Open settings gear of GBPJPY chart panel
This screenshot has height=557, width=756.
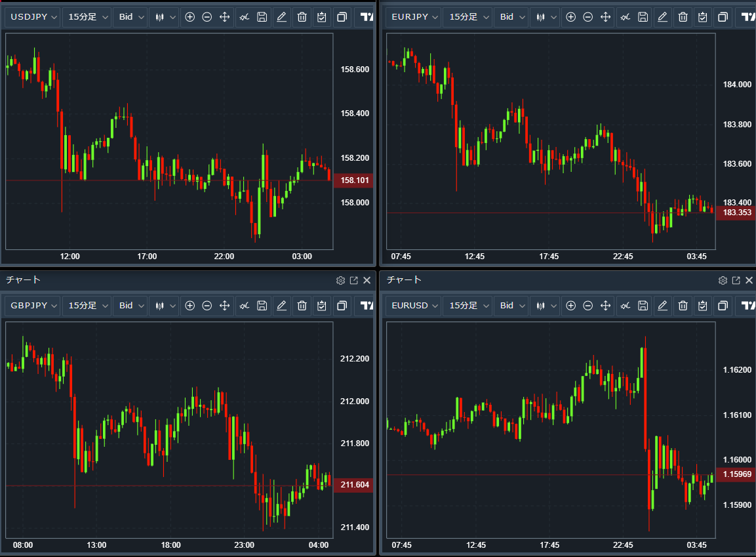click(x=340, y=281)
